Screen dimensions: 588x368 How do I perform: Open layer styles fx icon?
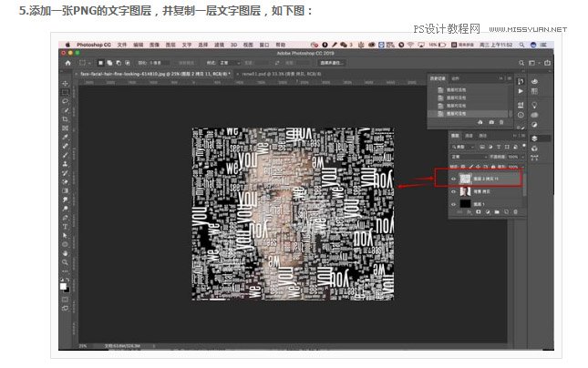[469, 212]
